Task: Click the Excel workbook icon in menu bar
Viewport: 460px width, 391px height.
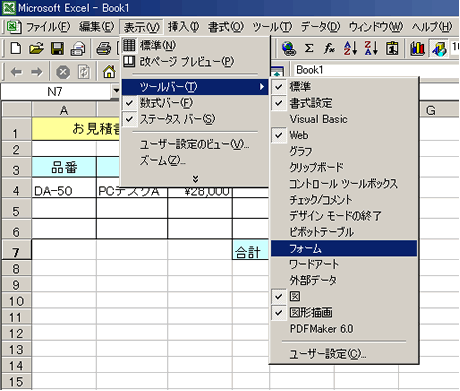Action: tap(14, 27)
